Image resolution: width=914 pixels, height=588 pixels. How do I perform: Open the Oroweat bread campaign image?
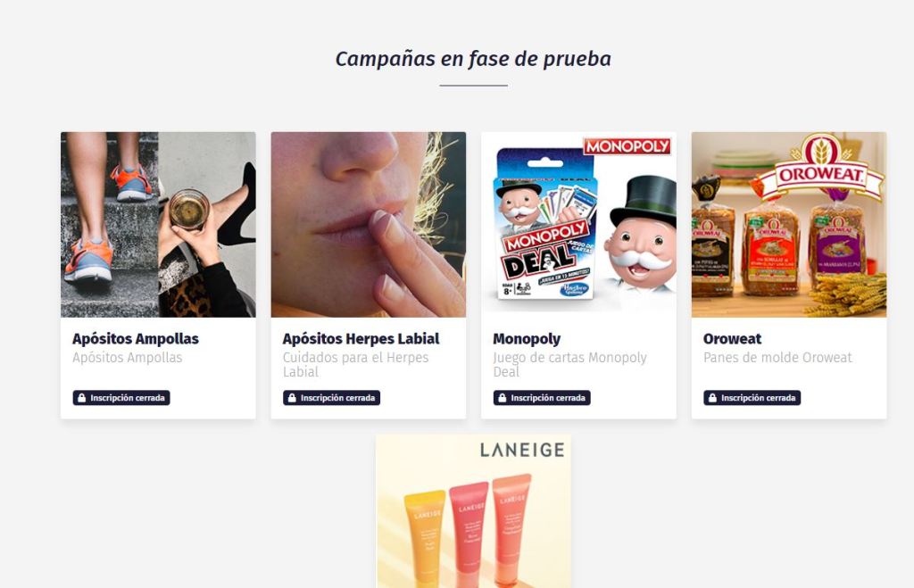789,225
